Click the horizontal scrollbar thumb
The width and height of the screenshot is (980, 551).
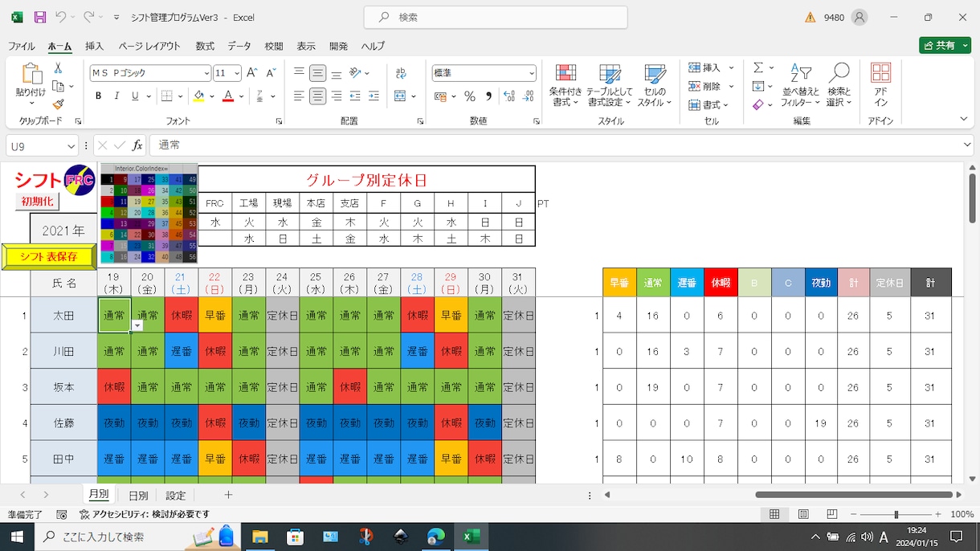[854, 495]
